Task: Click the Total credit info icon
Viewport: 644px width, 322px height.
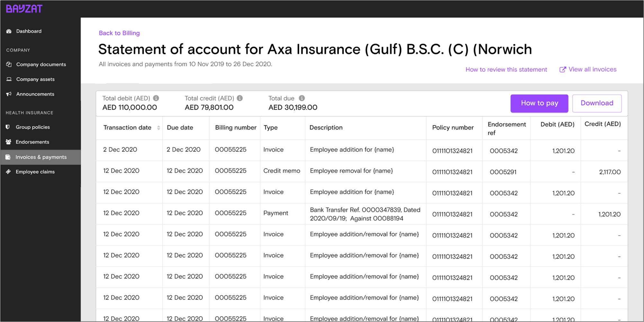Action: pos(240,98)
